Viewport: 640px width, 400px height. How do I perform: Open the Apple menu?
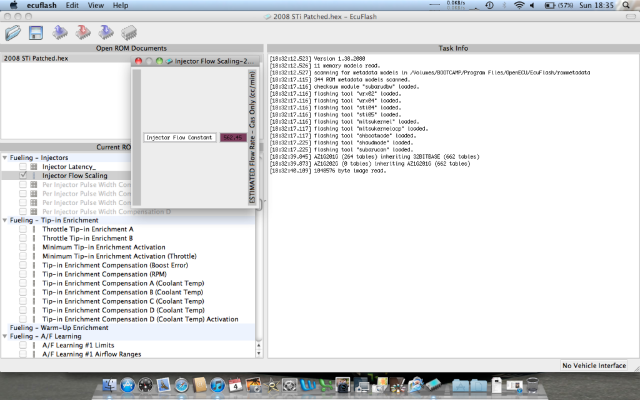click(x=13, y=5)
